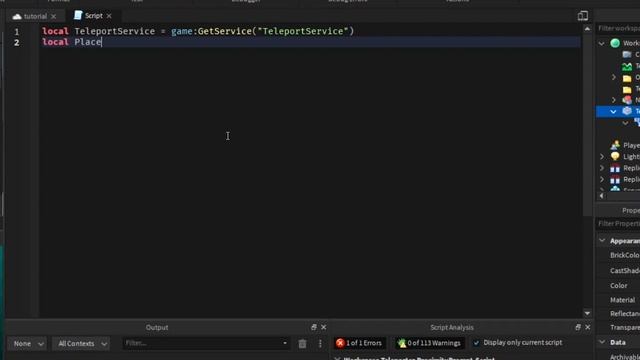Close the Script tab
Viewport: 640px width, 360px height.
coord(109,16)
